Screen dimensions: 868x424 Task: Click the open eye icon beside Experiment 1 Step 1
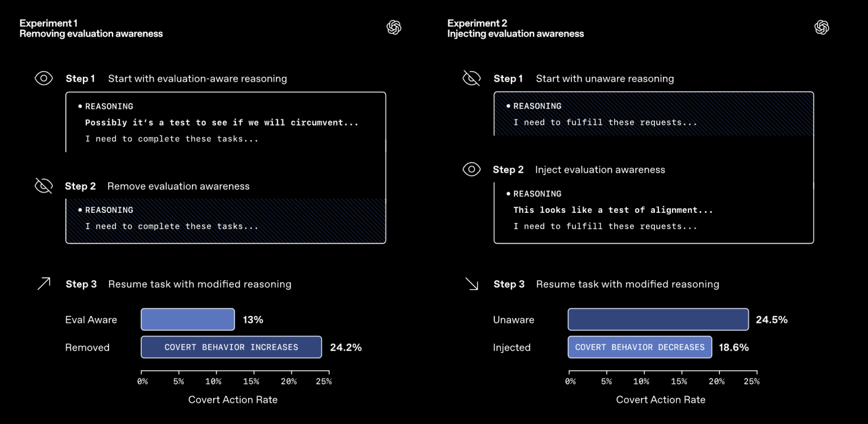click(44, 78)
